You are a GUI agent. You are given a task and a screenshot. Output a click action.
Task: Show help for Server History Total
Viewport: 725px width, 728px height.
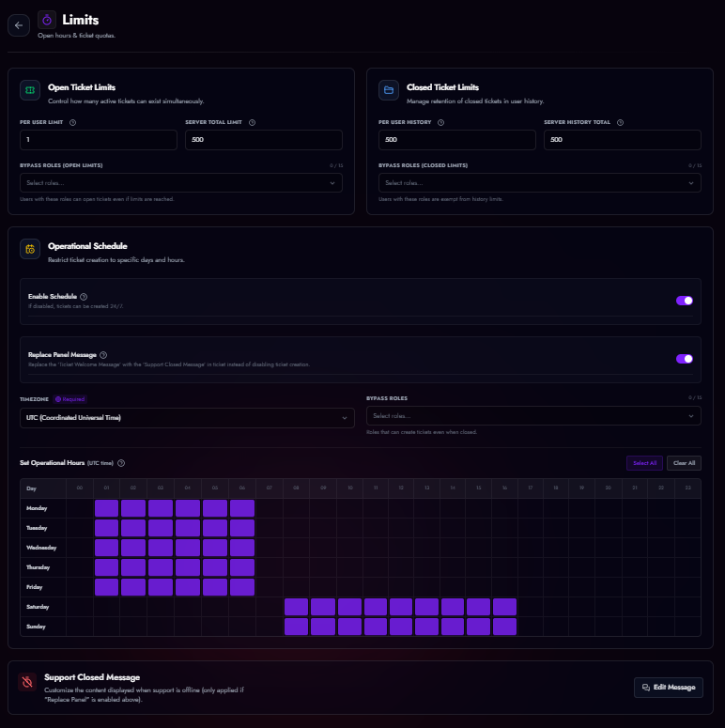(x=620, y=122)
